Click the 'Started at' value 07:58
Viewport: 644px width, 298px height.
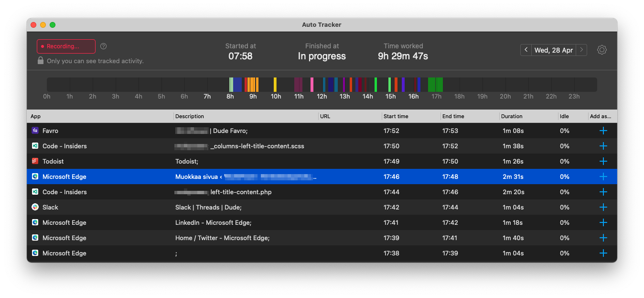click(240, 56)
